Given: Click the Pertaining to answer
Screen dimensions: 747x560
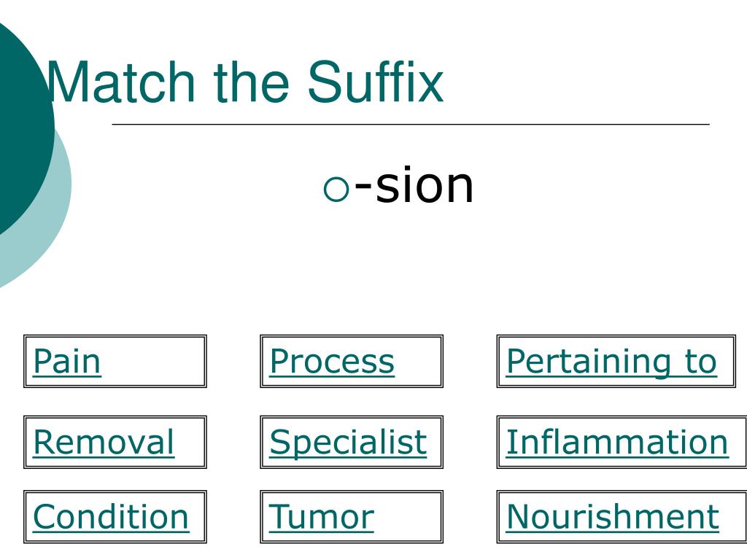Looking at the screenshot, I should pyautogui.click(x=611, y=362).
